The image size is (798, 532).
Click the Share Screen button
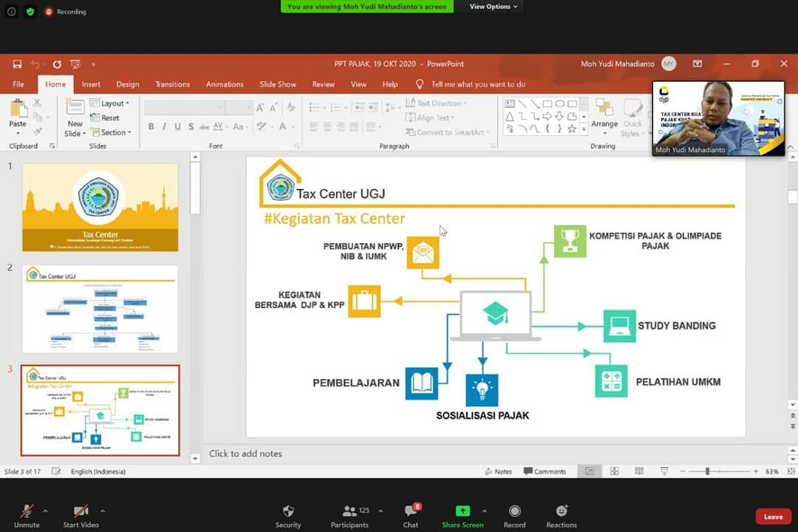coord(463,511)
